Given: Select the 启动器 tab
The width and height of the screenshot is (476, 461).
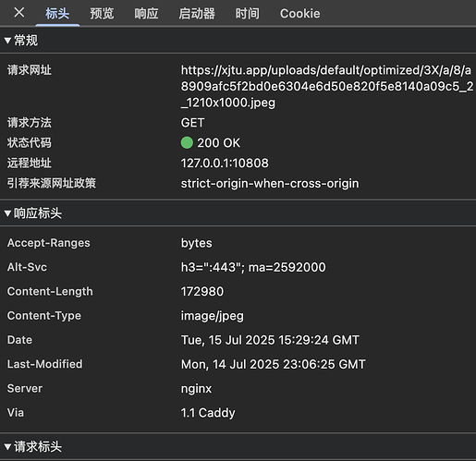Looking at the screenshot, I should [197, 14].
